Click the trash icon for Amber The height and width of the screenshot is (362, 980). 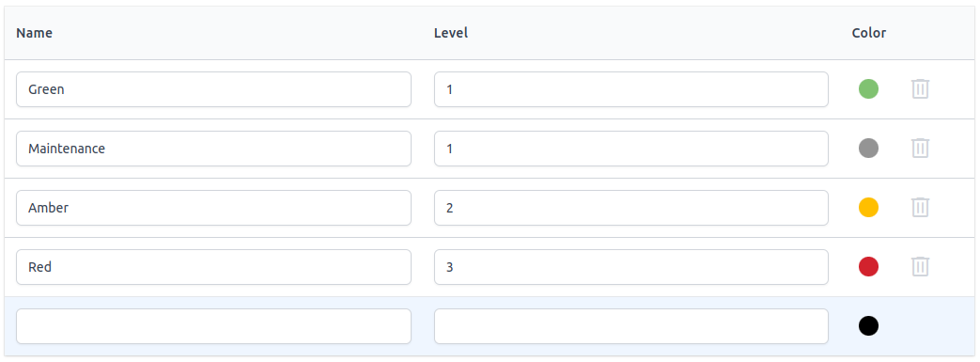click(919, 208)
